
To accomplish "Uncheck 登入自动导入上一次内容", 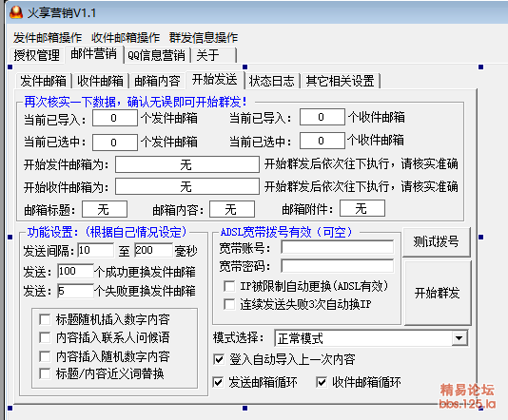I will (219, 359).
